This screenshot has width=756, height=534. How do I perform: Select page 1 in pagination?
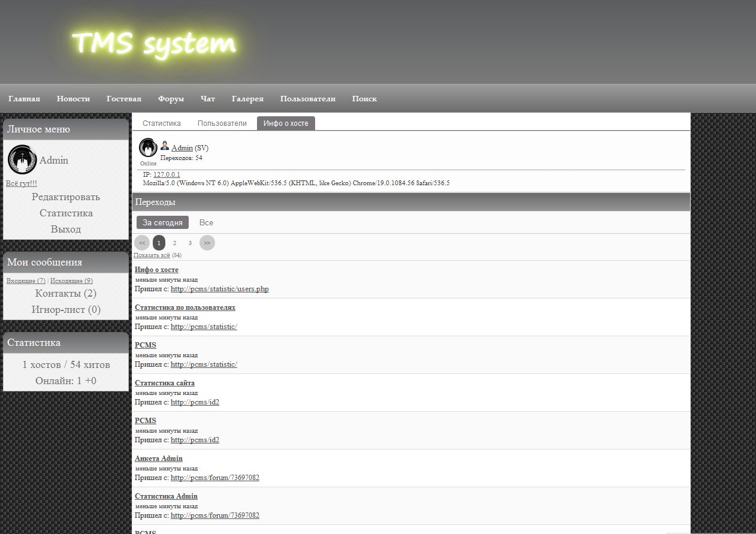pyautogui.click(x=159, y=243)
